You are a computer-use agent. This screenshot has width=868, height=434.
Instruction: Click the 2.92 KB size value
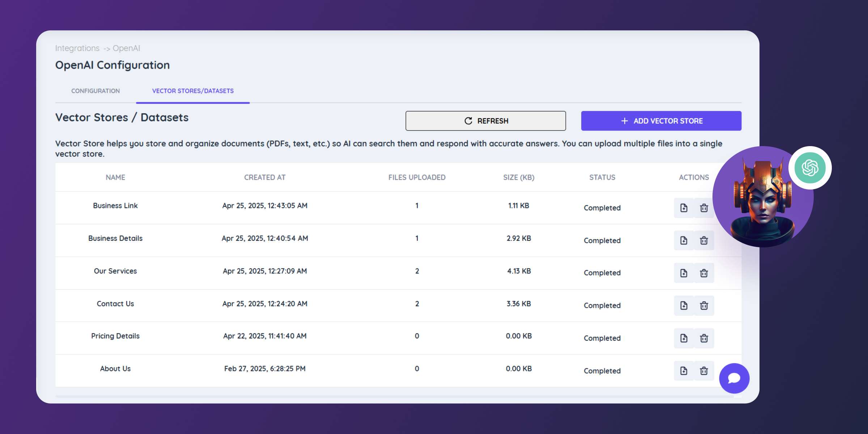click(x=519, y=238)
